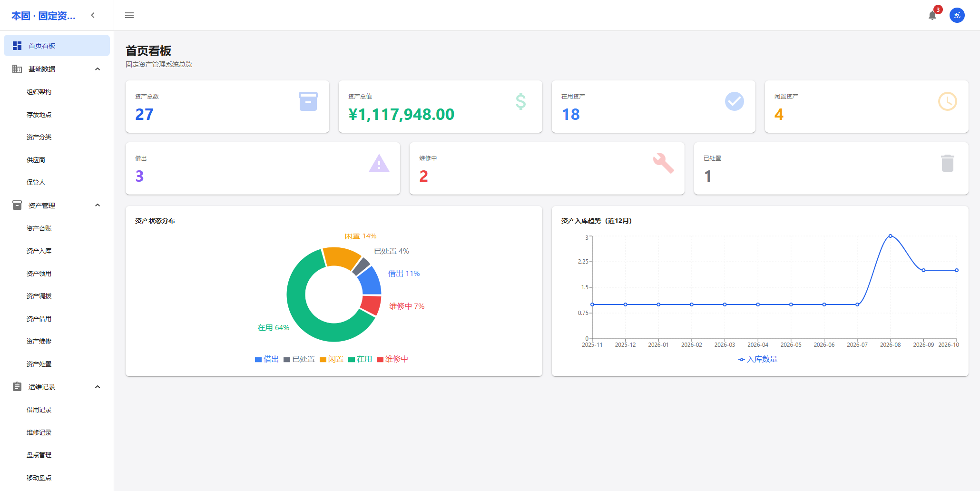This screenshot has width=980, height=491.
Task: Open the user avatar menu
Action: (957, 15)
